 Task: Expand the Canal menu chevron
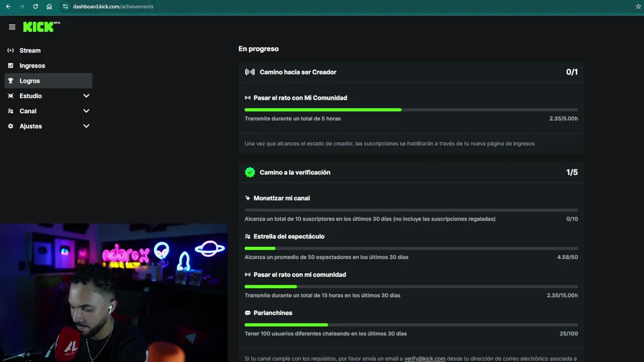86,111
